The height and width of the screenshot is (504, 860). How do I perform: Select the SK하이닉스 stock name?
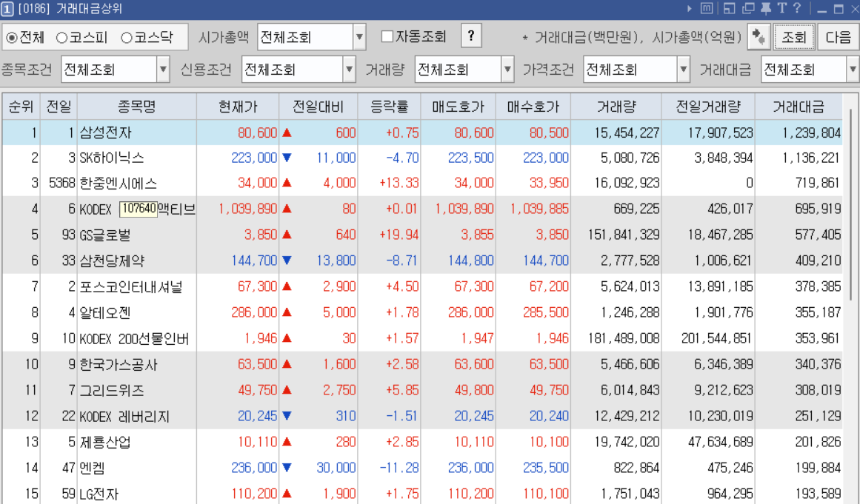click(x=112, y=158)
